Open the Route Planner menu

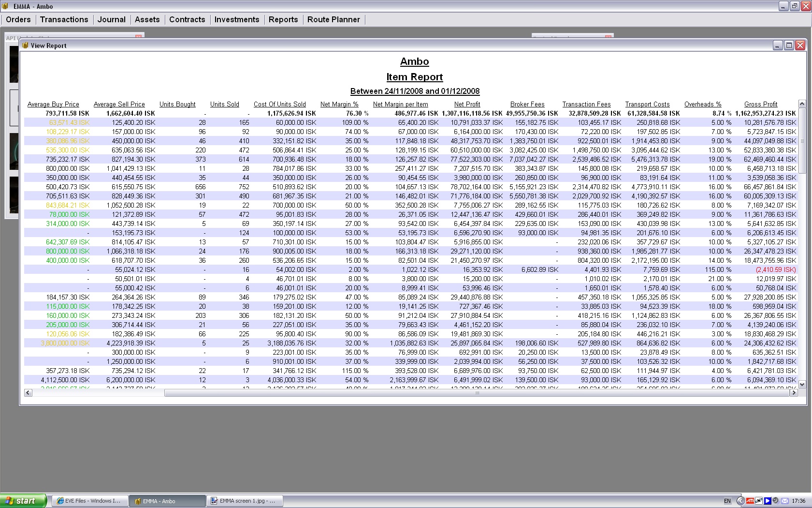tap(333, 19)
